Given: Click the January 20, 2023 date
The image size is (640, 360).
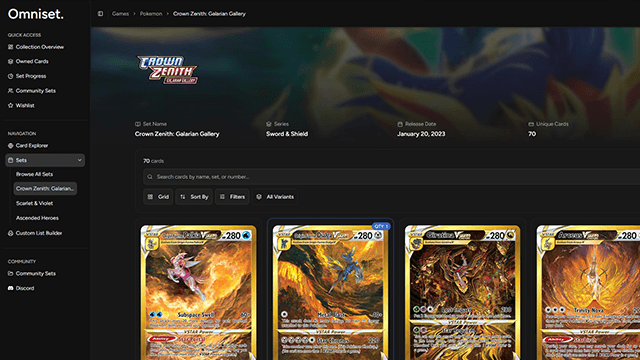Looking at the screenshot, I should [421, 134].
